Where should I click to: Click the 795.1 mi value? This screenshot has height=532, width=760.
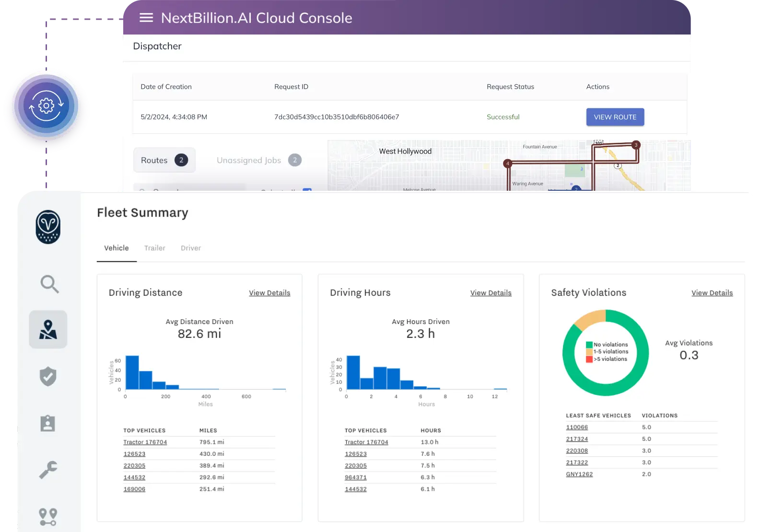[211, 442]
